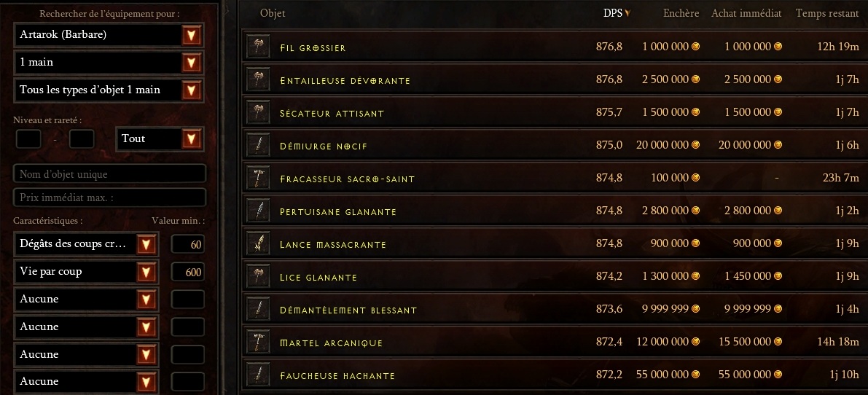Select the Entailleuse dévorante item icon
The image size is (868, 395).
point(259,79)
